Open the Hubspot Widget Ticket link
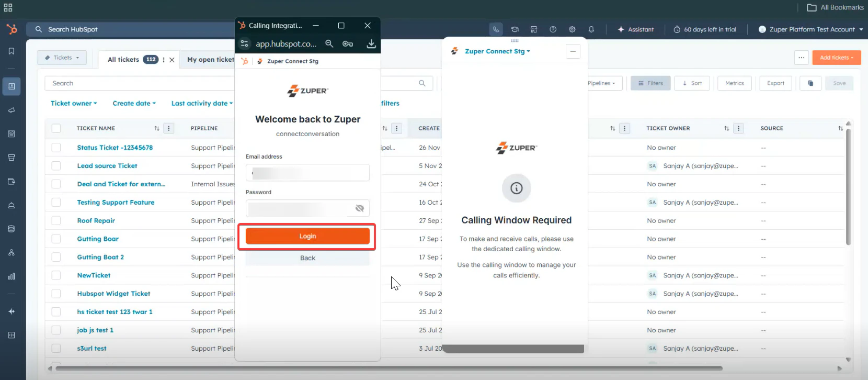 click(113, 294)
